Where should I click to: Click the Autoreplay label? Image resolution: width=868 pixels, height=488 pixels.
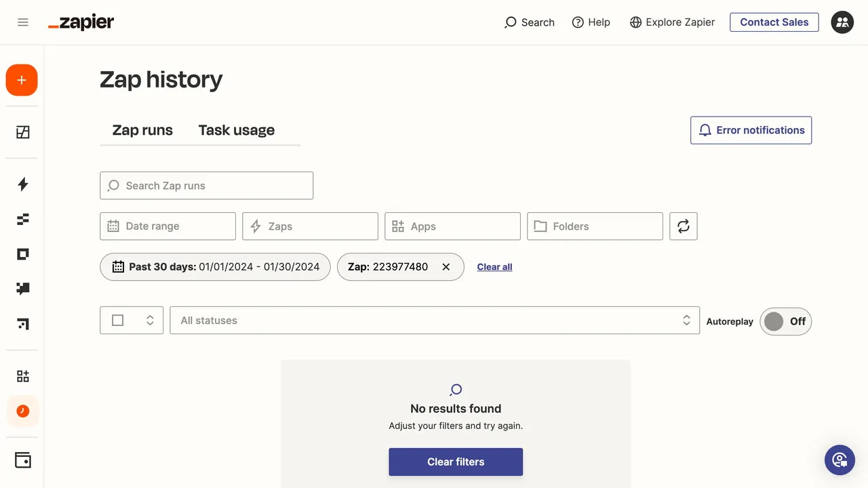tap(730, 322)
